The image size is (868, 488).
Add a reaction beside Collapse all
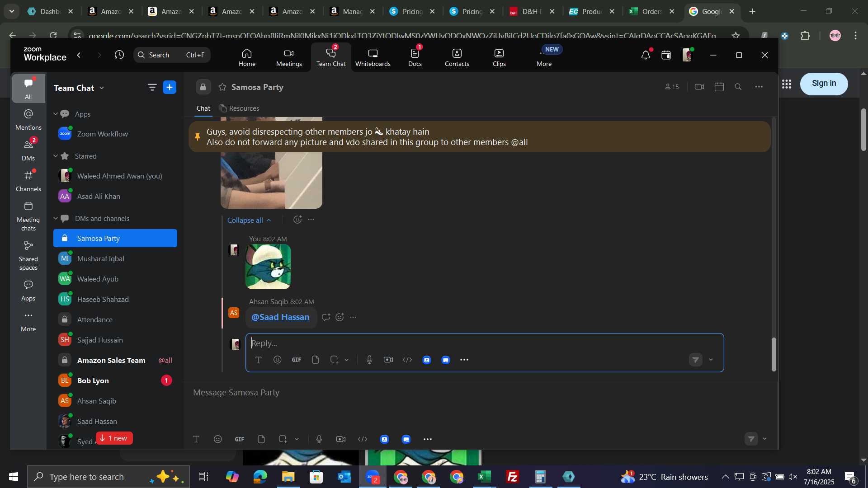pyautogui.click(x=297, y=220)
